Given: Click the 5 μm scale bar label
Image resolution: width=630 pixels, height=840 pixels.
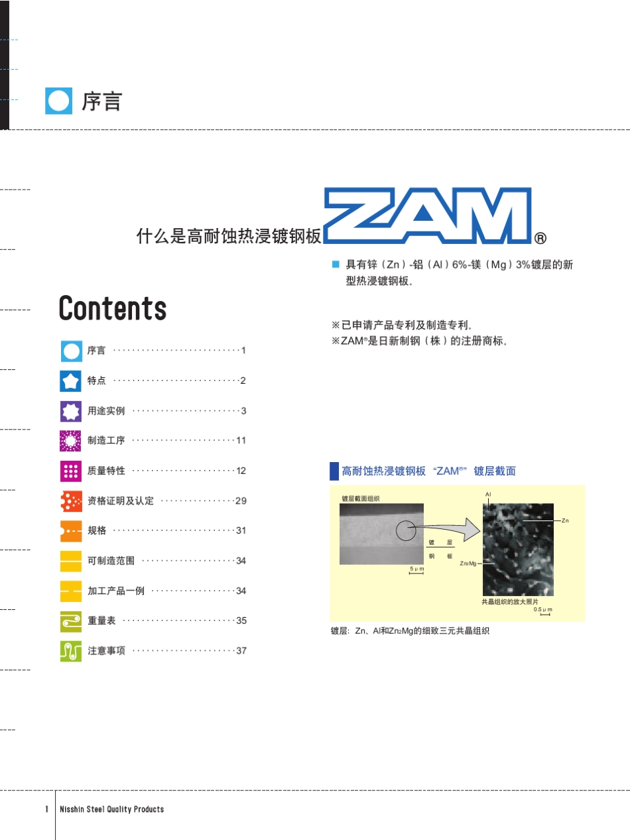Looking at the screenshot, I should 416,569.
